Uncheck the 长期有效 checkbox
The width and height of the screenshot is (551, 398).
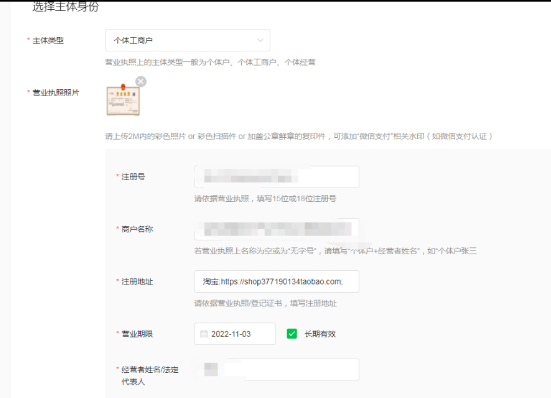[x=292, y=334]
